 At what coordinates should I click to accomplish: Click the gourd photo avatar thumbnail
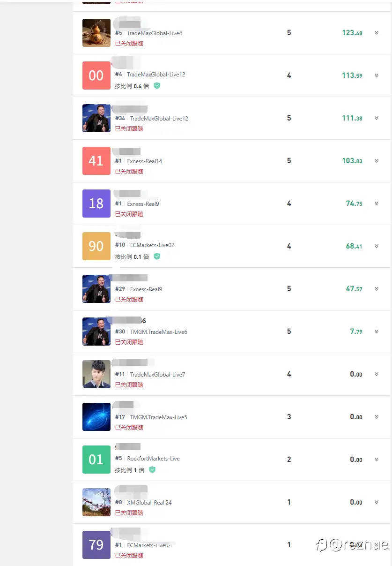click(96, 33)
